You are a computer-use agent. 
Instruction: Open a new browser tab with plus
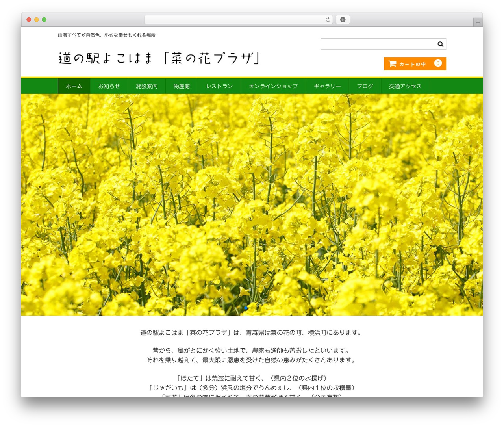tap(478, 22)
